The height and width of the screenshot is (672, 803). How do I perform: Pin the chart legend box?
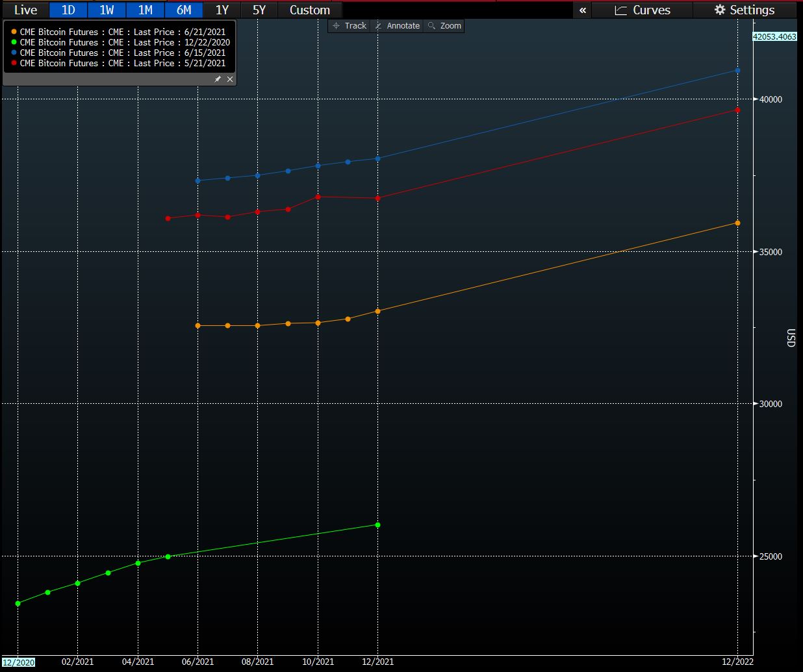click(x=218, y=79)
